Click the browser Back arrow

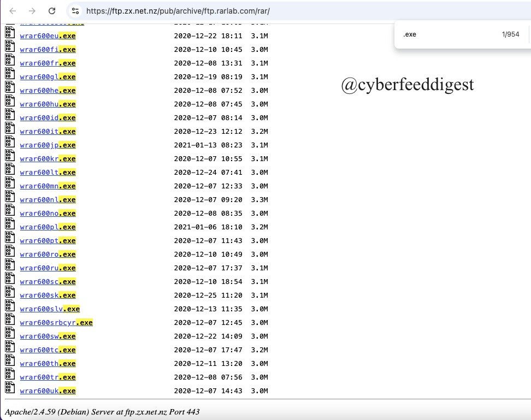click(13, 11)
